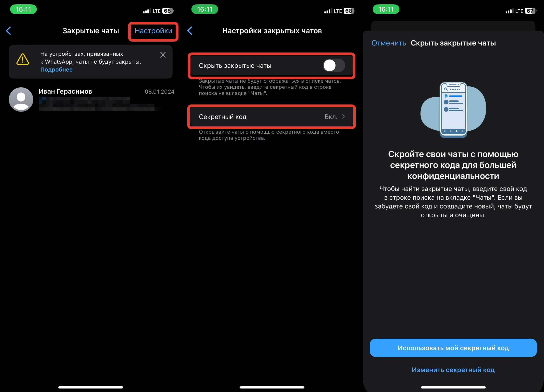The image size is (544, 392).
Task: Open the Подробнее link in the warning
Action: click(x=56, y=70)
